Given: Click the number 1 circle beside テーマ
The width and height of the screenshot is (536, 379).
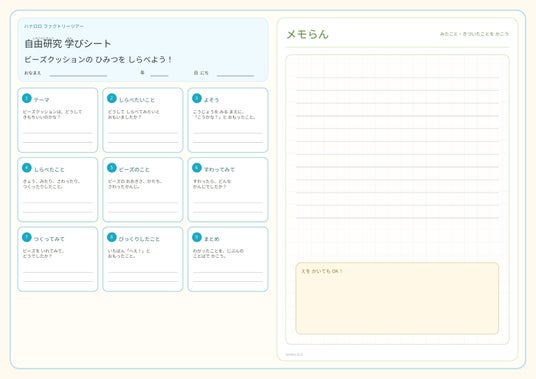Looking at the screenshot, I should click(27, 98).
